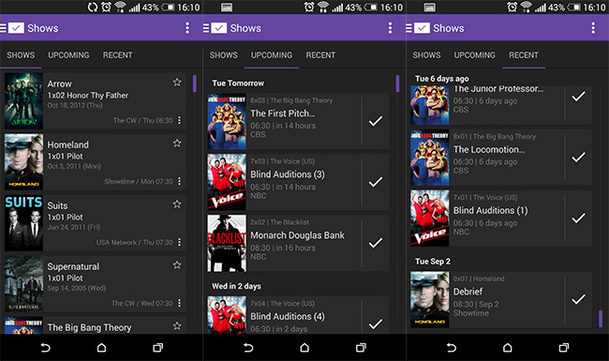
Task: Open Supernatural poster thumbnail
Action: pyautogui.click(x=24, y=284)
